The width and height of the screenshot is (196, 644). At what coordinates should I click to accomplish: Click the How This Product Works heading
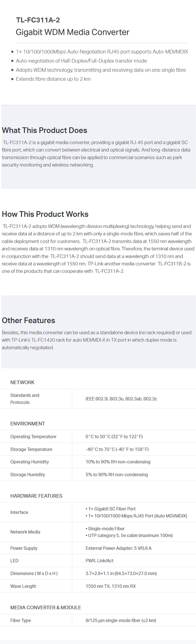(x=45, y=214)
